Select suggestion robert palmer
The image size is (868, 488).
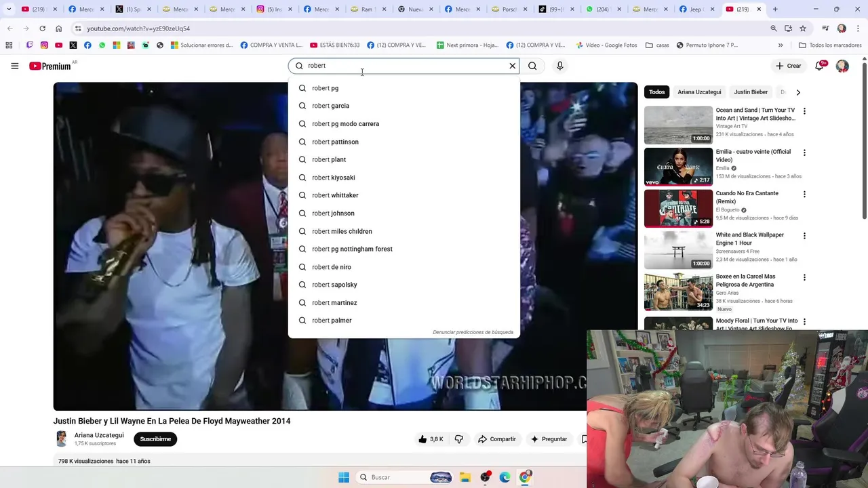404,321
